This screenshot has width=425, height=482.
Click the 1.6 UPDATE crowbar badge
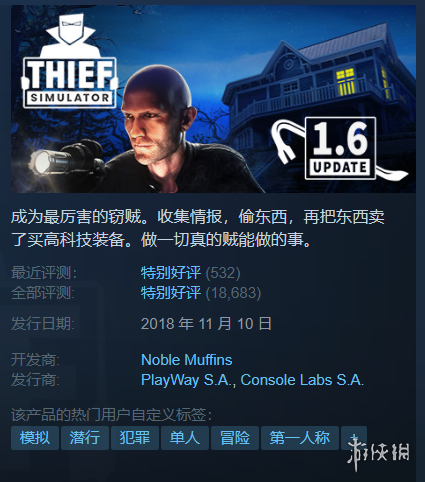click(340, 148)
